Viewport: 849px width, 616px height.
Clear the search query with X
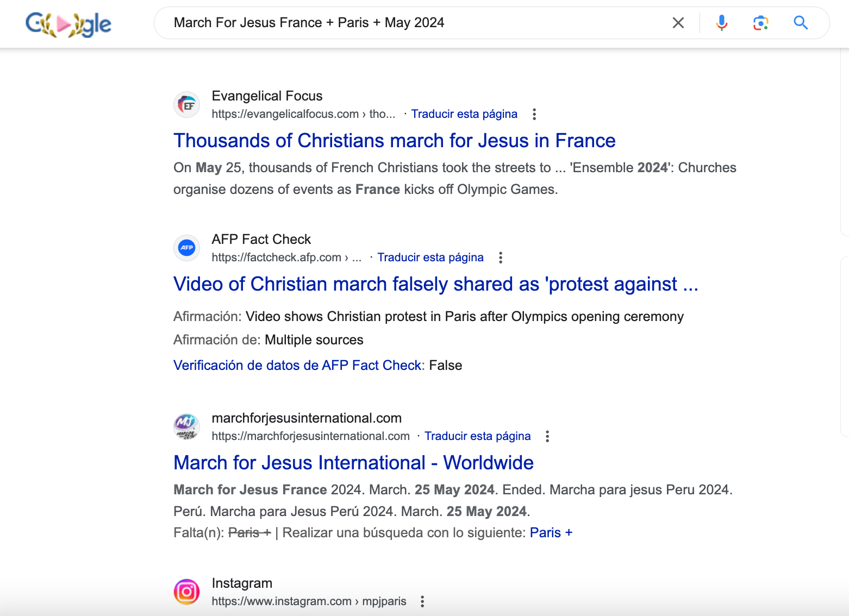coord(678,23)
